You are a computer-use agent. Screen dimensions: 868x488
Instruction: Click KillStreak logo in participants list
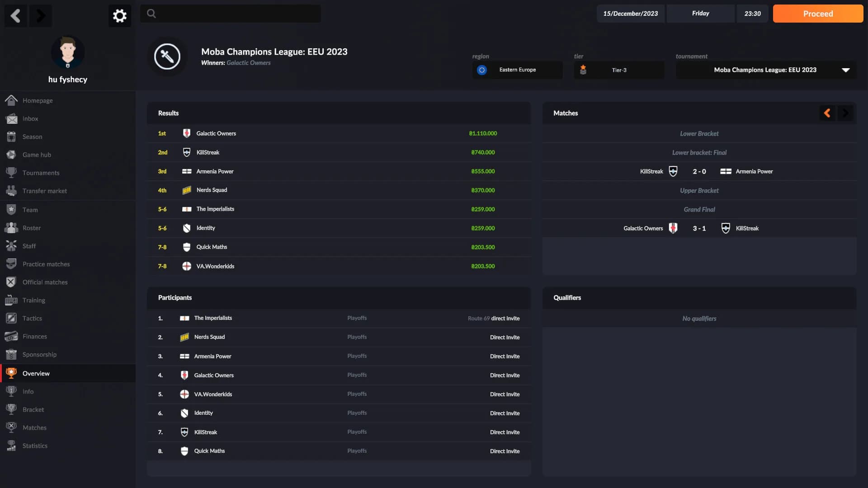point(184,432)
